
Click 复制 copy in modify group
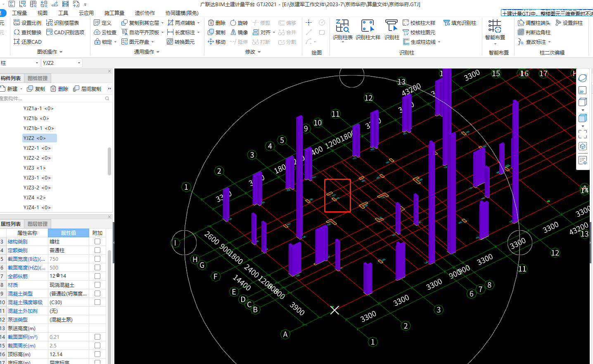point(217,32)
